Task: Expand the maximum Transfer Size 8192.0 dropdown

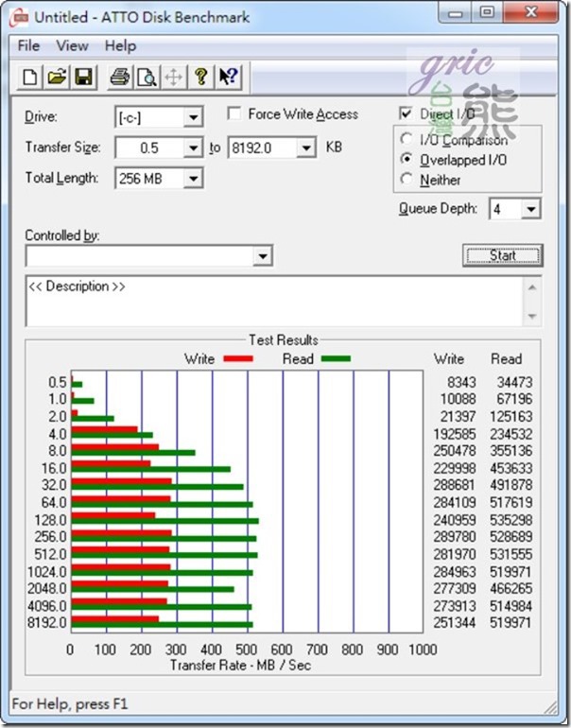Action: (306, 148)
